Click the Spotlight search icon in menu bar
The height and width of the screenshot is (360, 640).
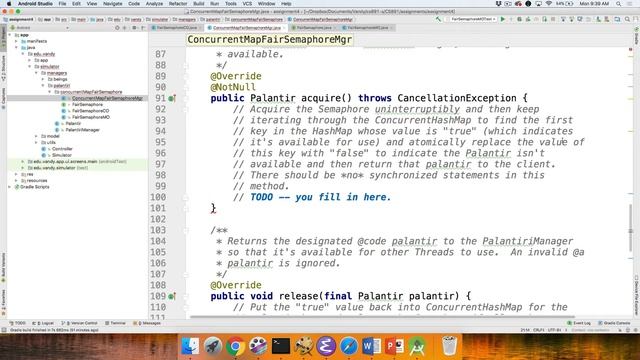[619, 4]
